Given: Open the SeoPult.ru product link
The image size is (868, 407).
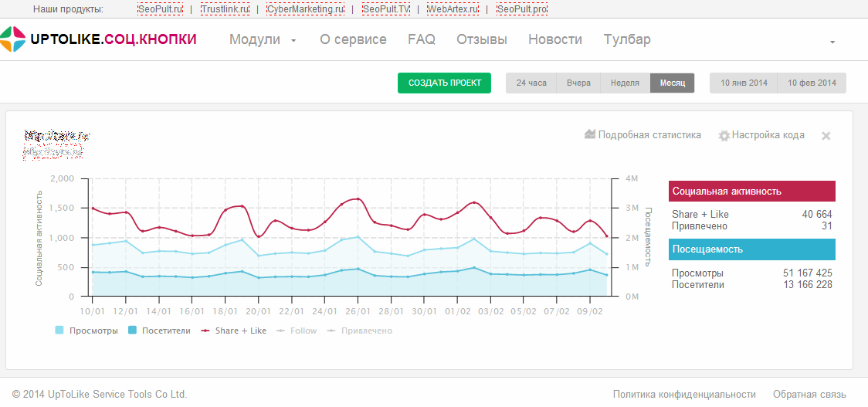Looking at the screenshot, I should pos(161,9).
